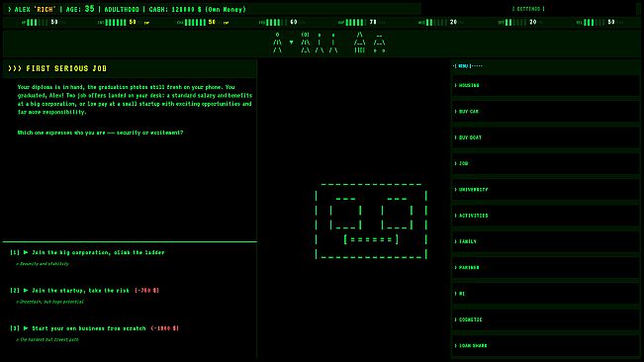Screen dimensions: 644x362
Task: Open the Settings button in top bar
Action: [528, 9]
